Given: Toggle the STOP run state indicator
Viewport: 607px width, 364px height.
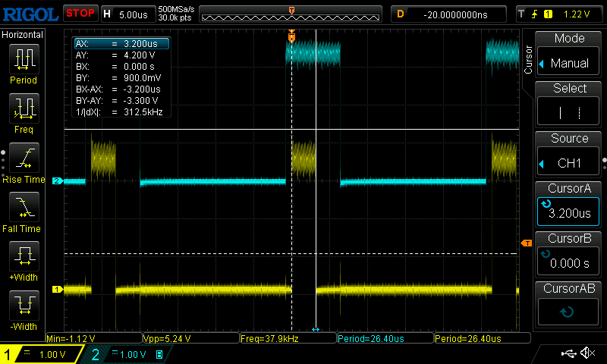Looking at the screenshot, I should tap(80, 14).
